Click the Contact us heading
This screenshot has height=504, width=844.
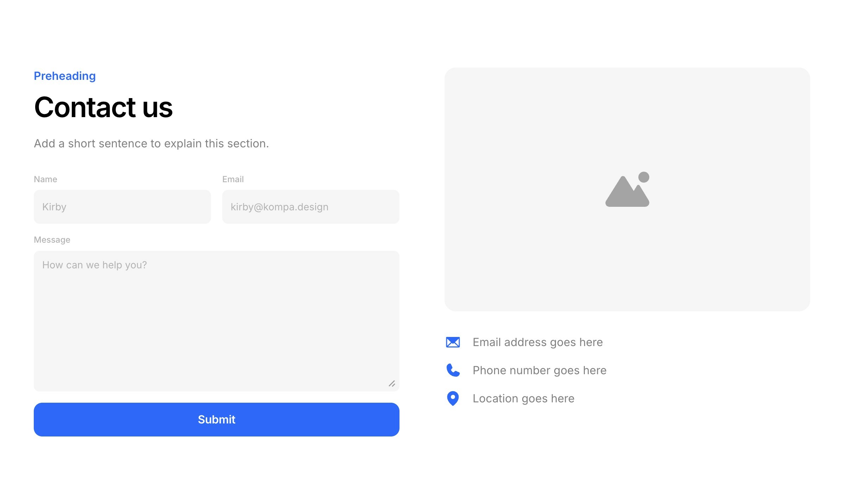click(x=103, y=108)
